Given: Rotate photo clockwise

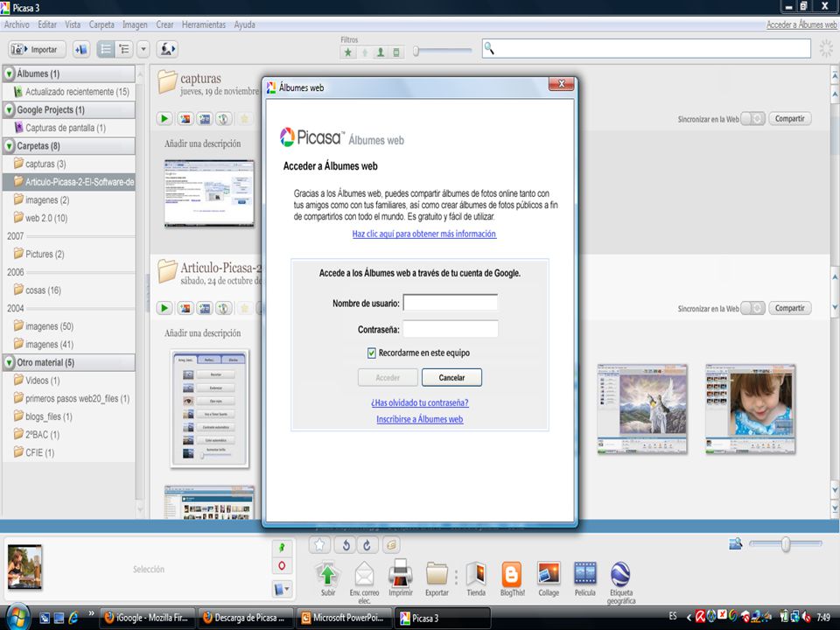Looking at the screenshot, I should tap(367, 545).
